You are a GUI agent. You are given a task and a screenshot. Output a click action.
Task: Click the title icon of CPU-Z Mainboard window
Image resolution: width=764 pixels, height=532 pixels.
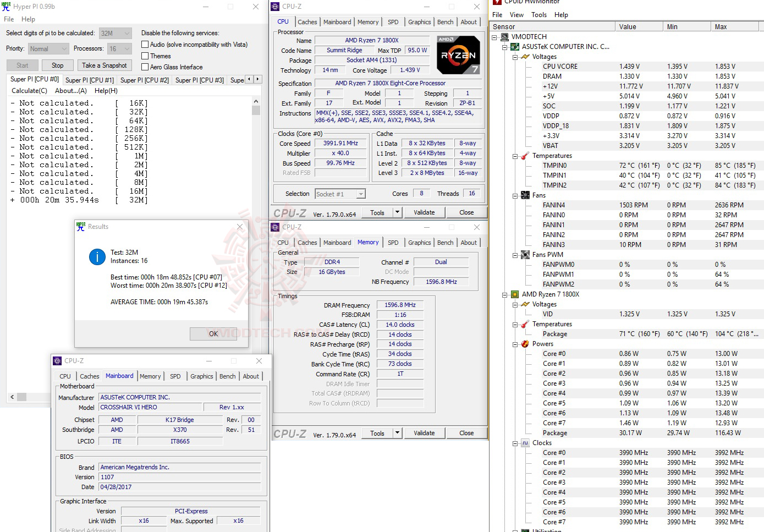[x=57, y=361]
